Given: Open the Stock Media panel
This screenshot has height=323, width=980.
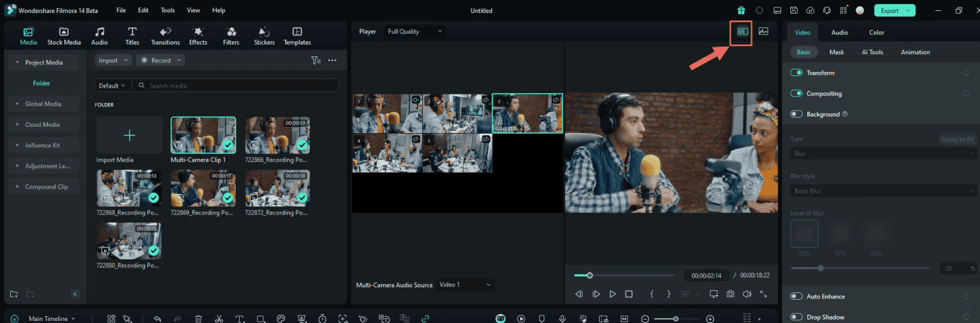Looking at the screenshot, I should (x=64, y=36).
